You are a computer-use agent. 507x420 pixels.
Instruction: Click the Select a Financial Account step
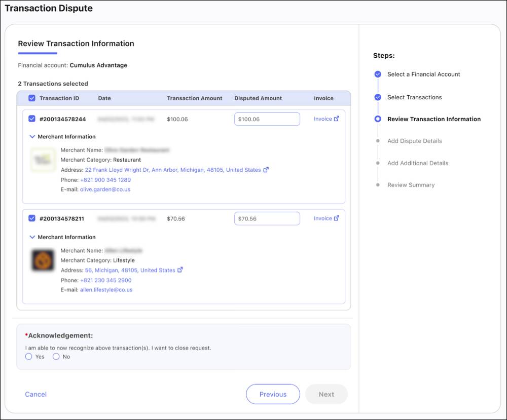(x=423, y=74)
